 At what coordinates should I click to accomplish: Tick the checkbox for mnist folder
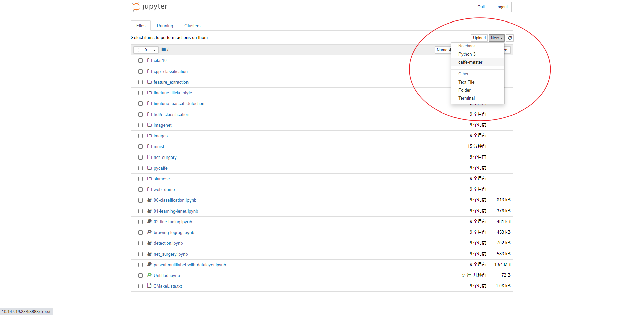click(x=140, y=147)
